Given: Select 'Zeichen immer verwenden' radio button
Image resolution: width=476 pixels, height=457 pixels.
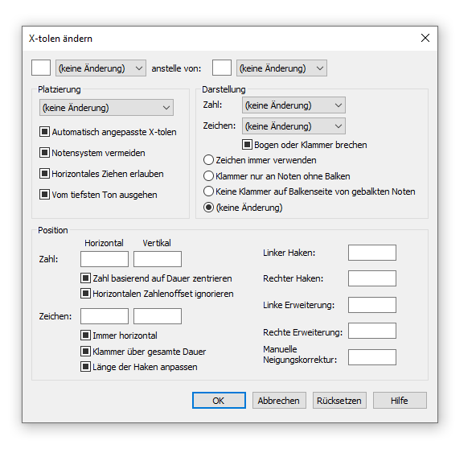Looking at the screenshot, I should [208, 160].
